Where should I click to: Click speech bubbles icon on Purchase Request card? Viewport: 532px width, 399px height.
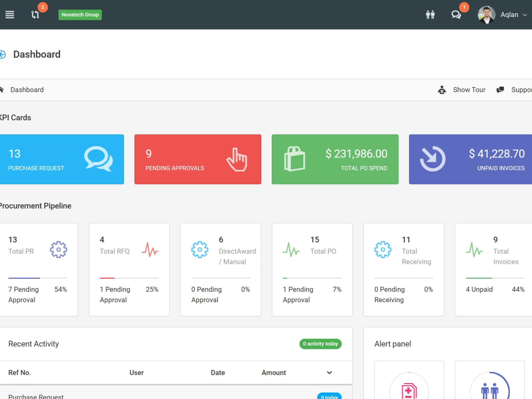point(98,159)
